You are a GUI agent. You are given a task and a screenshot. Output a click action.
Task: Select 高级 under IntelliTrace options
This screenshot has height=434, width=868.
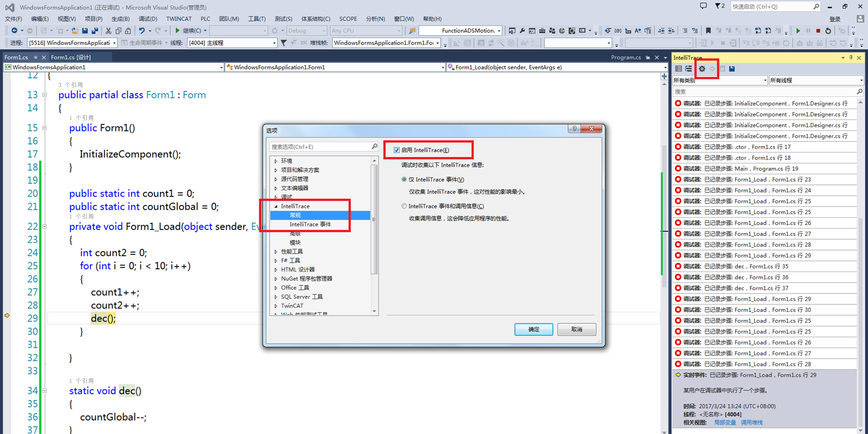pos(295,234)
